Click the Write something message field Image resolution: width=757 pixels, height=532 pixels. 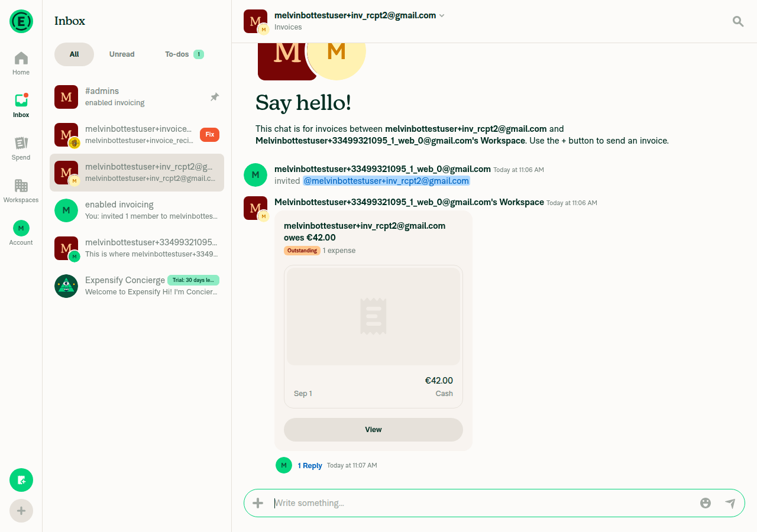[483, 503]
